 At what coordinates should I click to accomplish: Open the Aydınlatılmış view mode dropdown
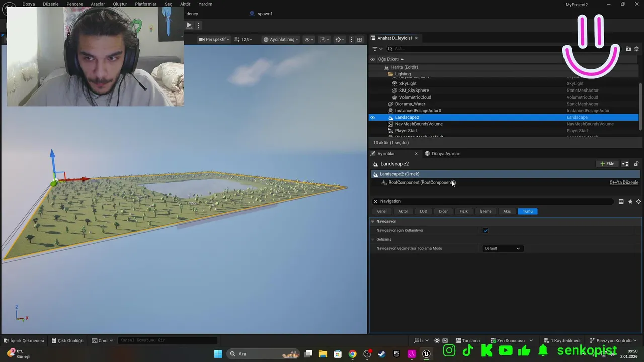[x=281, y=39]
